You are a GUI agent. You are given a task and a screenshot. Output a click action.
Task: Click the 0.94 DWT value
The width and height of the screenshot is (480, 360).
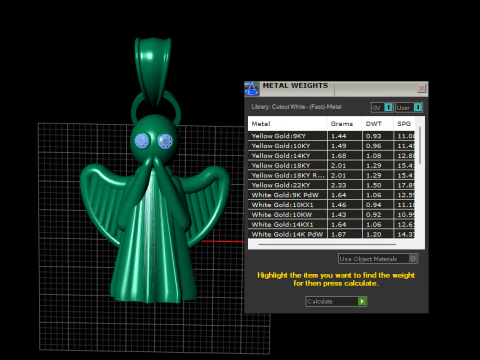[374, 205]
